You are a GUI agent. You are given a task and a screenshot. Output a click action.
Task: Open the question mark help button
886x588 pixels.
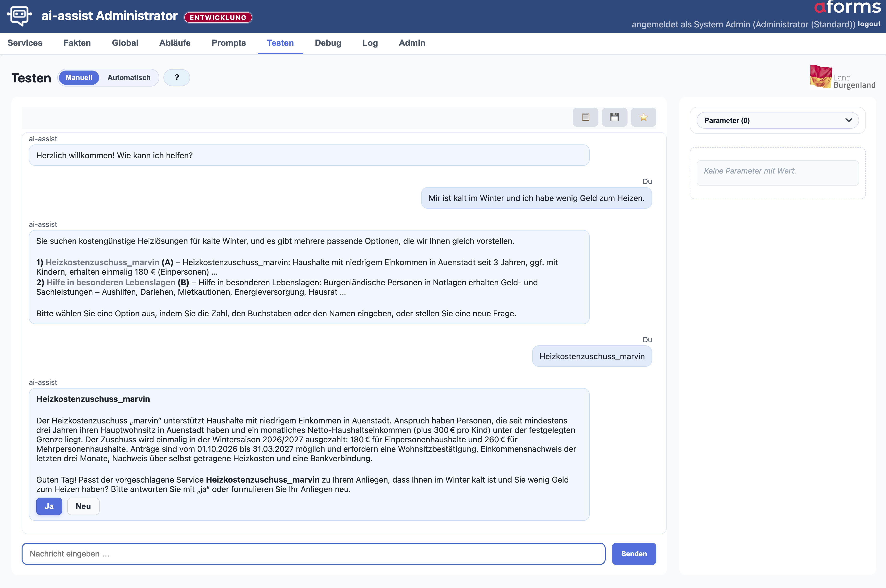[x=177, y=78]
